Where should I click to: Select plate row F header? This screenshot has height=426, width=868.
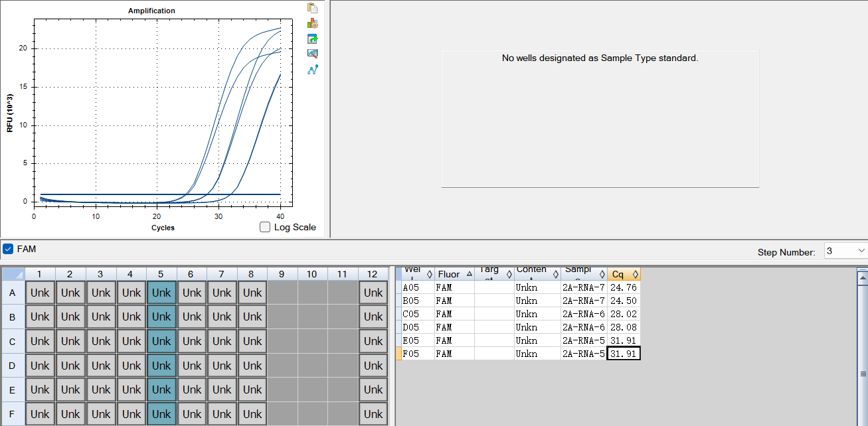pyautogui.click(x=13, y=414)
